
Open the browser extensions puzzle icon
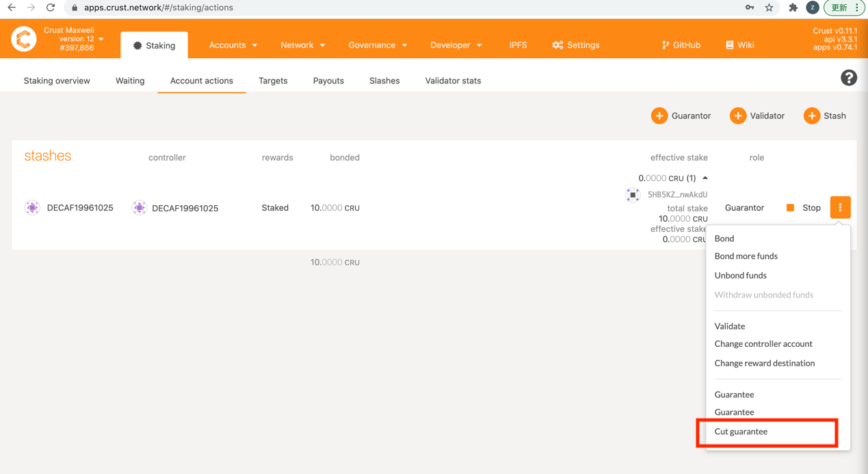(x=793, y=8)
